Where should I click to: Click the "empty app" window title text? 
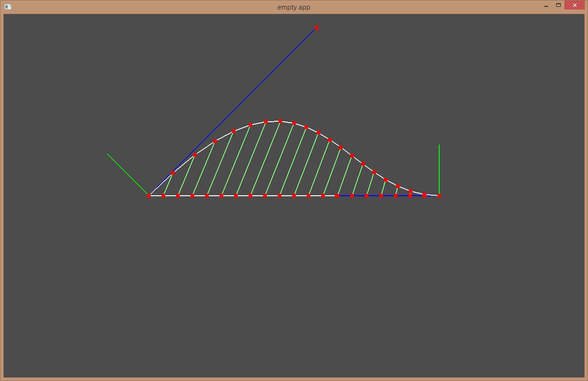coord(294,7)
